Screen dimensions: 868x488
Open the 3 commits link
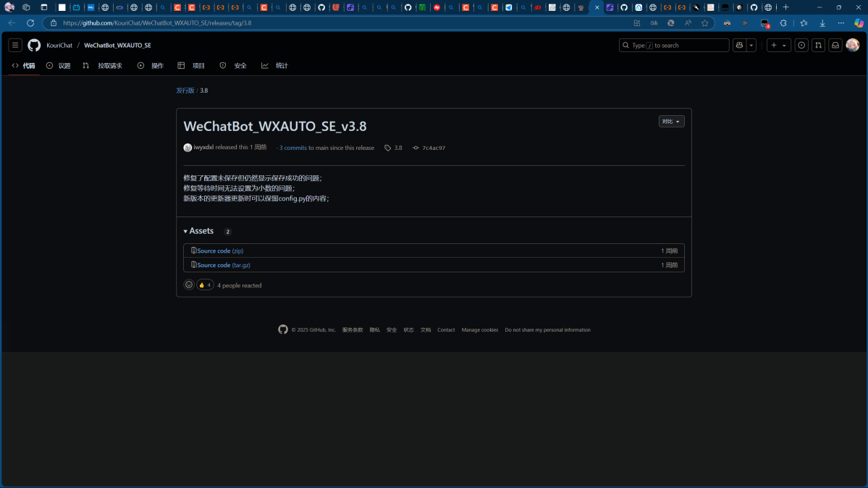coord(293,148)
